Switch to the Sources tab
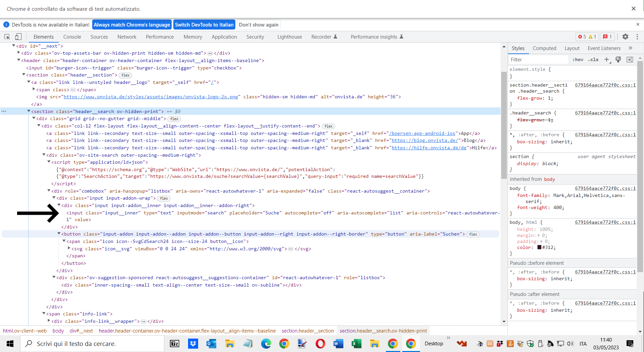 (x=99, y=37)
